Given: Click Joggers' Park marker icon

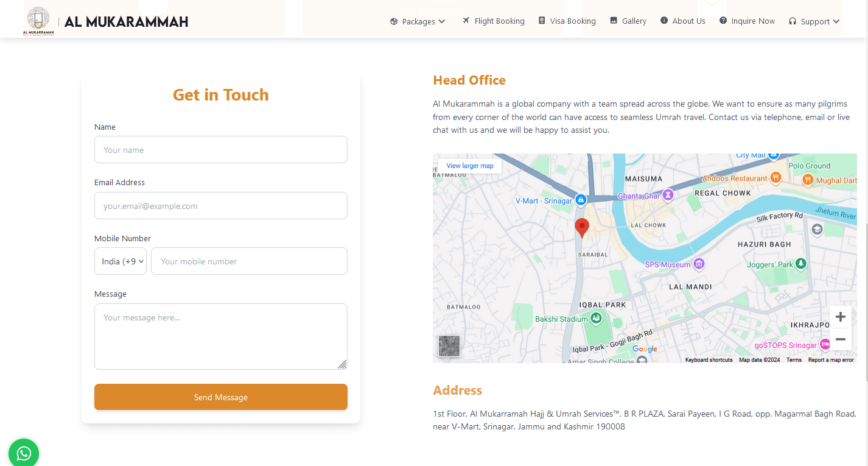Looking at the screenshot, I should 802,263.
